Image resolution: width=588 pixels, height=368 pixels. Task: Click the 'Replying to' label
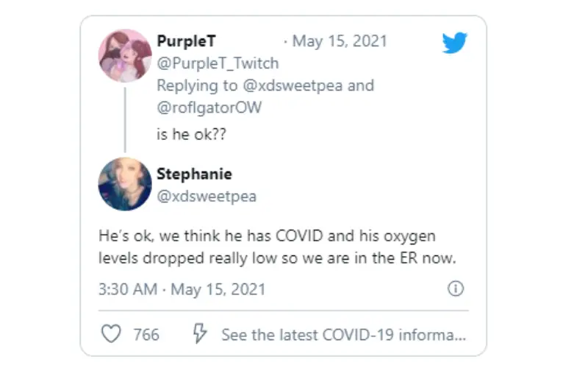tap(197, 85)
